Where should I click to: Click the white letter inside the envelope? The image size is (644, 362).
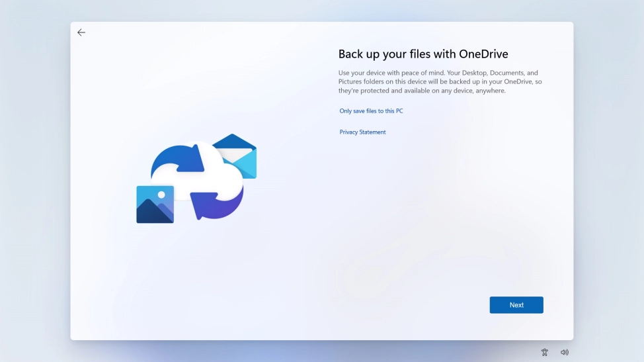pyautogui.click(x=236, y=156)
